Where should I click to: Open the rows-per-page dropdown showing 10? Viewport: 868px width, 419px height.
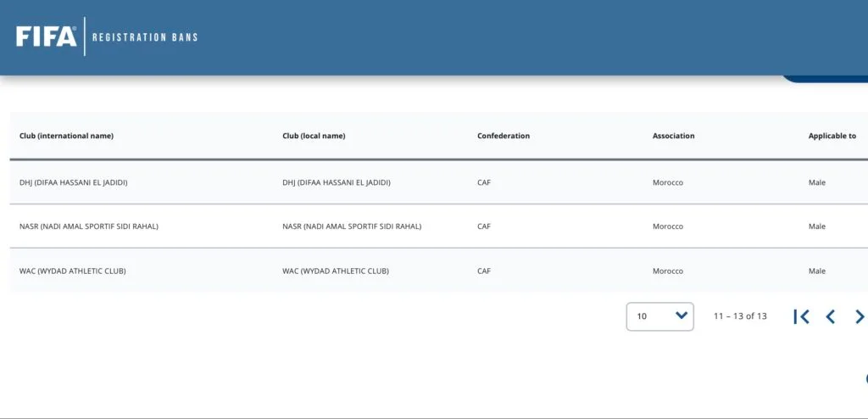click(659, 316)
